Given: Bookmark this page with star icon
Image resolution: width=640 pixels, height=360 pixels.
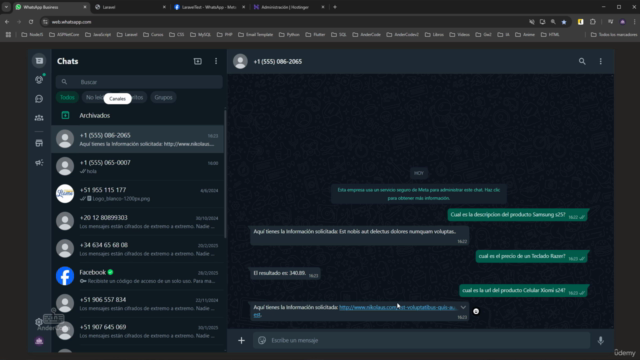Looking at the screenshot, I should coord(564,22).
